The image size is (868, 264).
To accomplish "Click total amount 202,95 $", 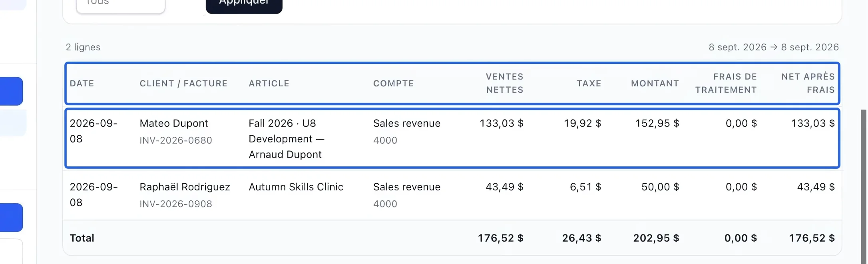I will click(656, 238).
